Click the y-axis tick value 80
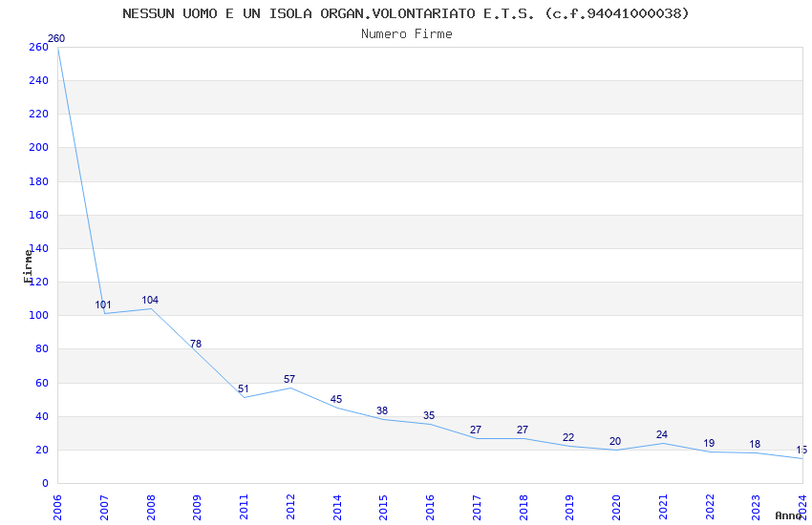 (42, 348)
